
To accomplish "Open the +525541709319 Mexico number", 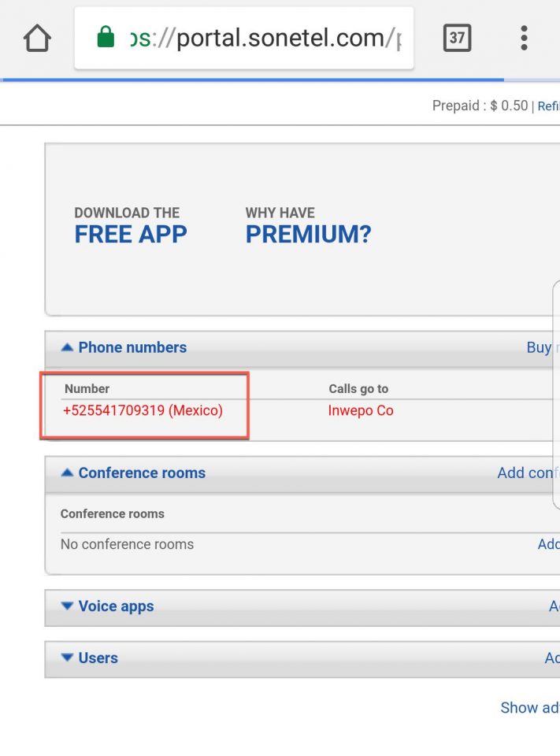I will coord(143,410).
